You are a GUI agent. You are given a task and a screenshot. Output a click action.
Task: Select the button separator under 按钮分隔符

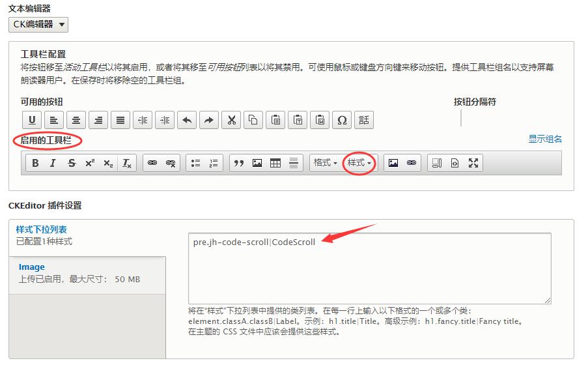click(461, 118)
